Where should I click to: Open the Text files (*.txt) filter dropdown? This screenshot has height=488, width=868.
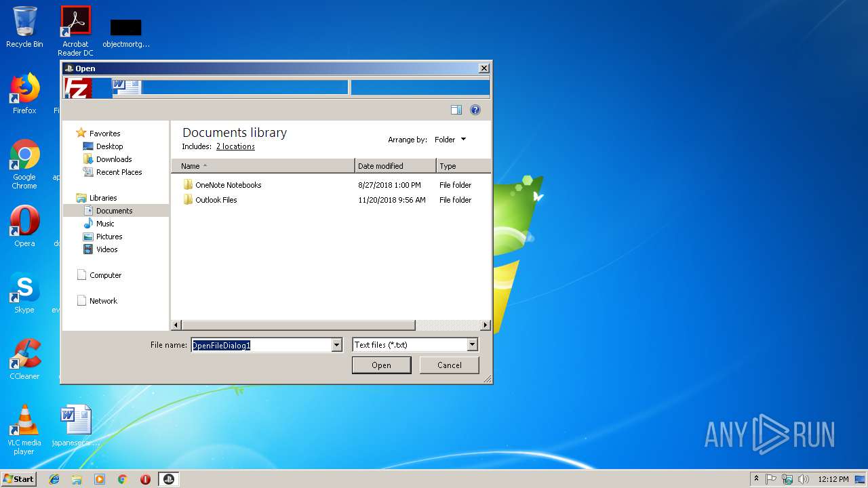point(415,345)
